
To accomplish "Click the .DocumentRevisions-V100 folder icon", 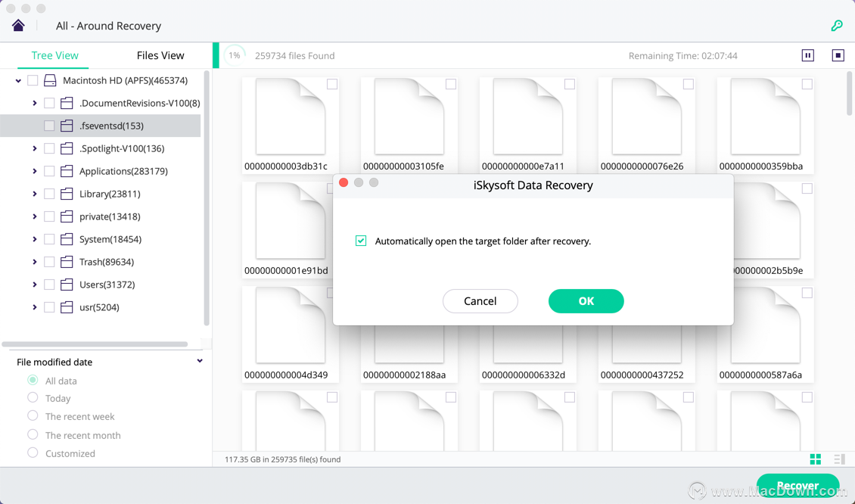I will coord(67,103).
